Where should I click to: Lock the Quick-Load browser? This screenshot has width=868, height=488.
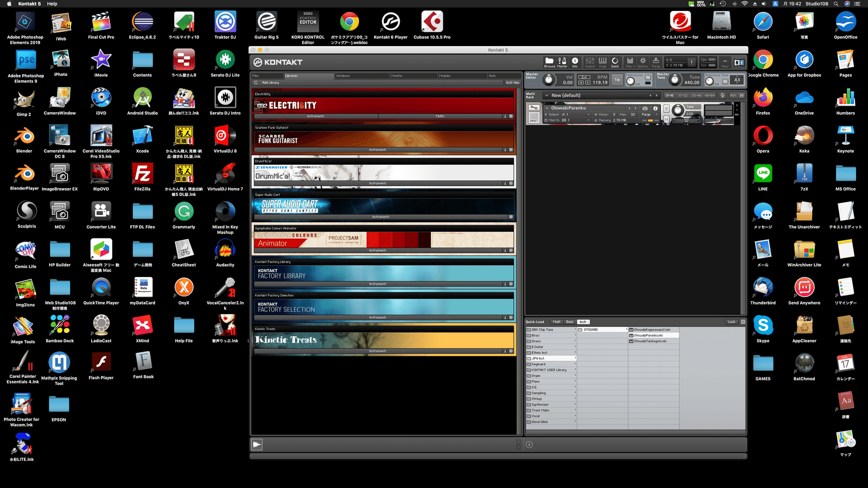click(x=732, y=322)
